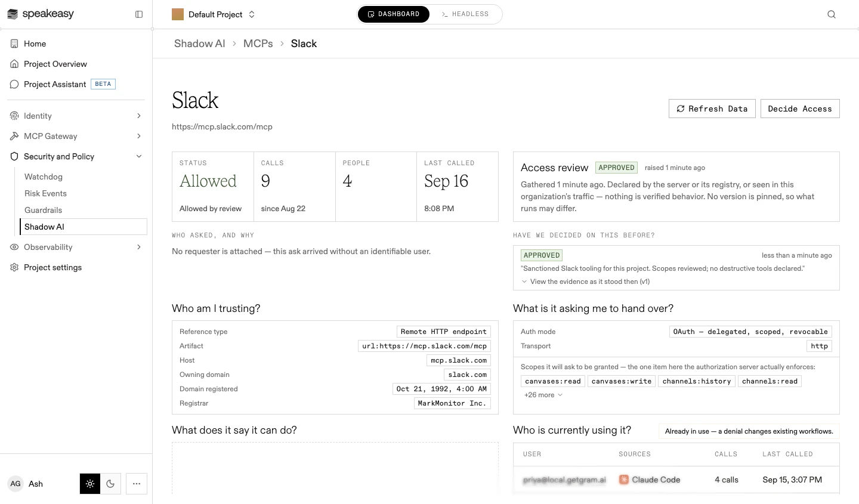Switch to dark theme moon toggle

(110, 484)
